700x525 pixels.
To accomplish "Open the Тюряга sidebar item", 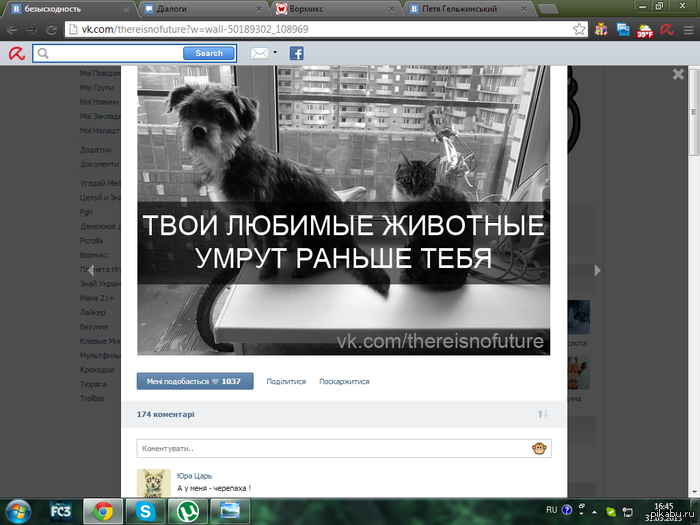I will (93, 384).
